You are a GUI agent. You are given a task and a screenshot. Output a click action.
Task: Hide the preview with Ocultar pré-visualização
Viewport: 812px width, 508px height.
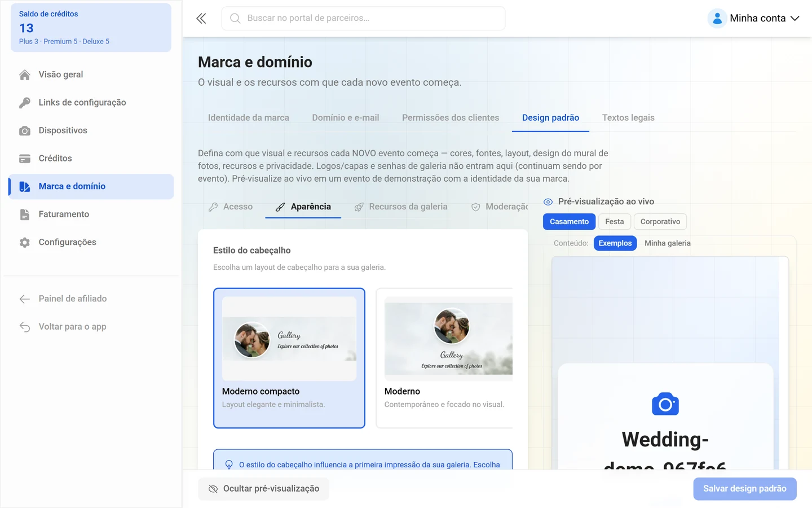point(263,489)
